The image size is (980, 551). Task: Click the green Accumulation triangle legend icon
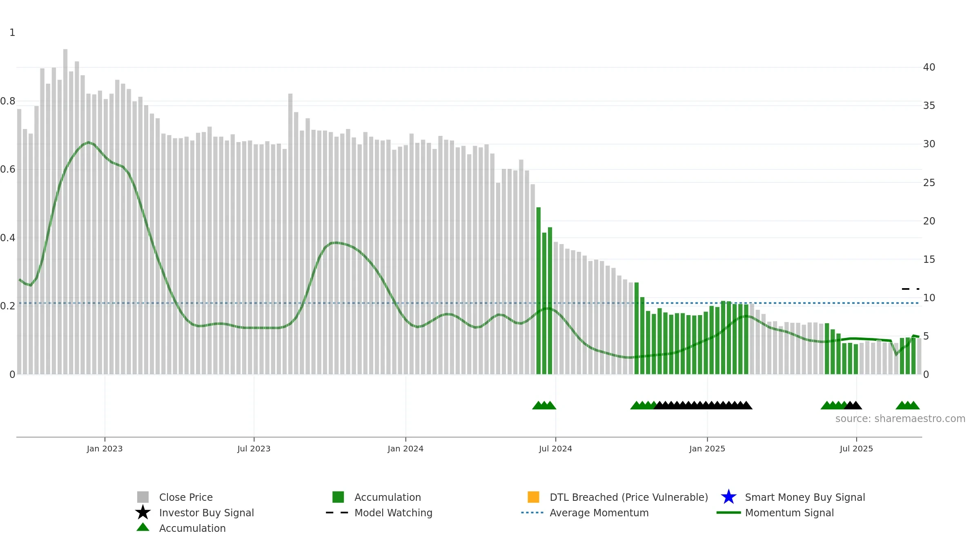(143, 527)
